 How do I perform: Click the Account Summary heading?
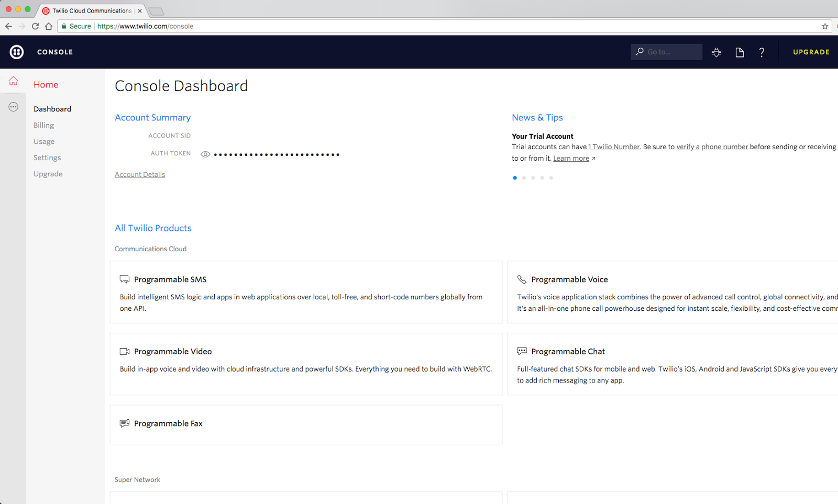152,118
